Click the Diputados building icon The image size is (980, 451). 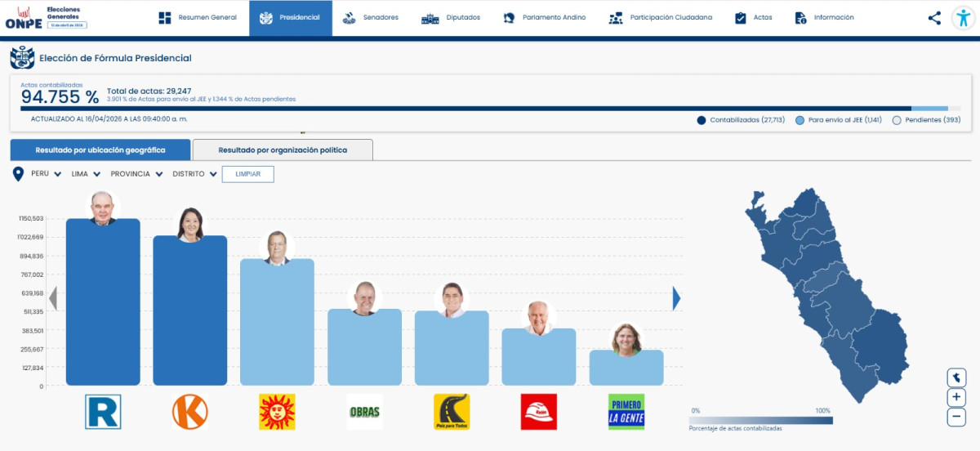point(430,18)
